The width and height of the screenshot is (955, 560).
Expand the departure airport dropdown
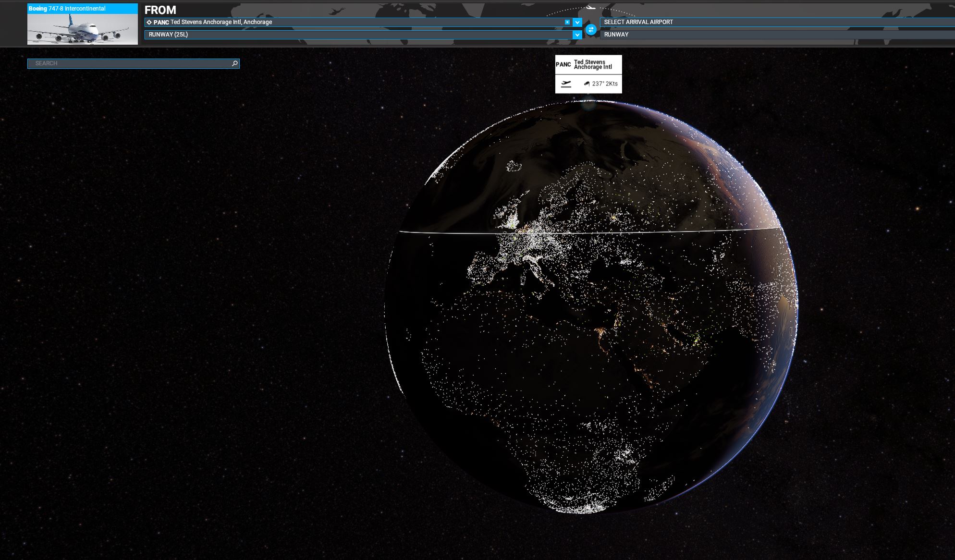[577, 22]
